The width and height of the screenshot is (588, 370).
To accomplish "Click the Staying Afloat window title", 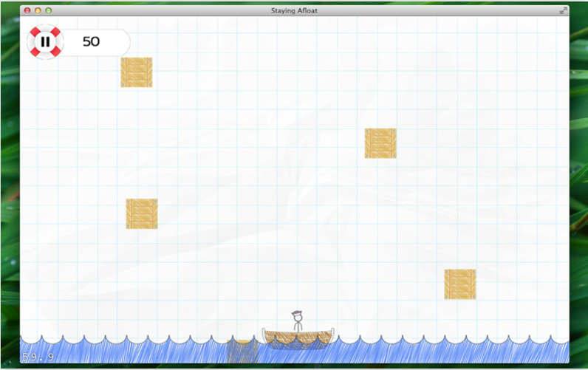I will [x=294, y=11].
